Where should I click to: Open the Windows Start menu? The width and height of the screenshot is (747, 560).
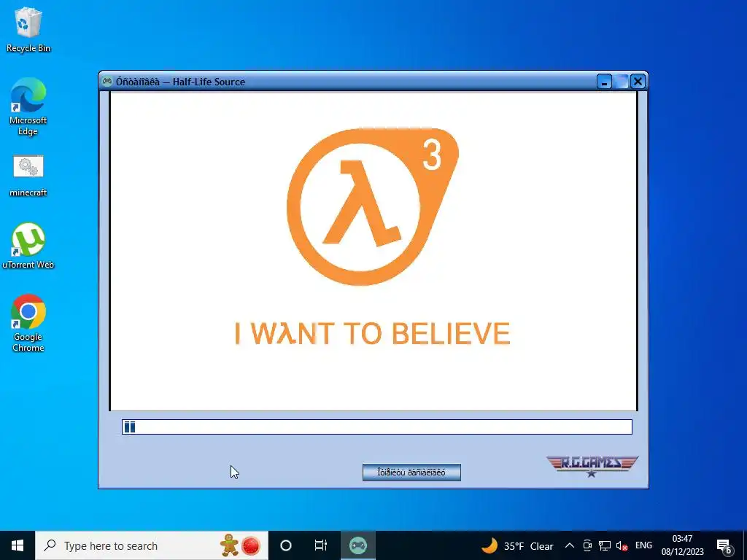click(18, 545)
